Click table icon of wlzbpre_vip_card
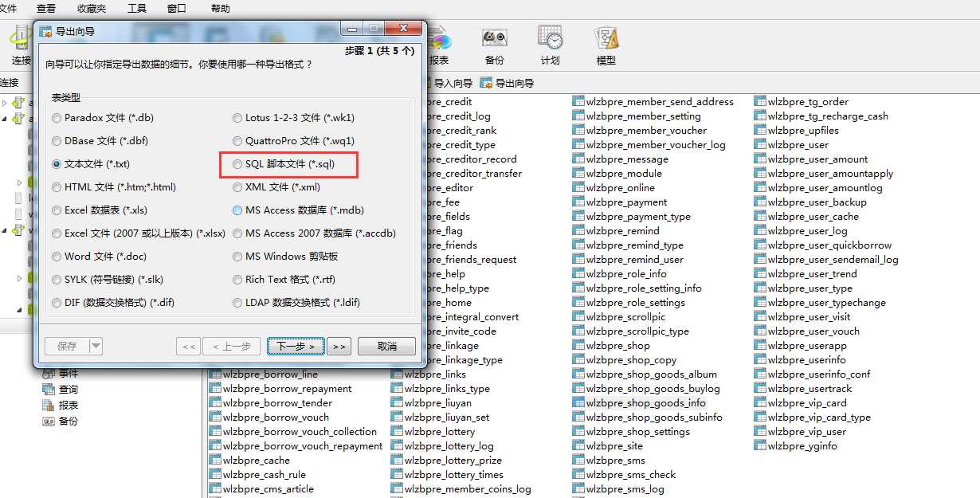Screen dimensions: 980x498 tap(760, 402)
